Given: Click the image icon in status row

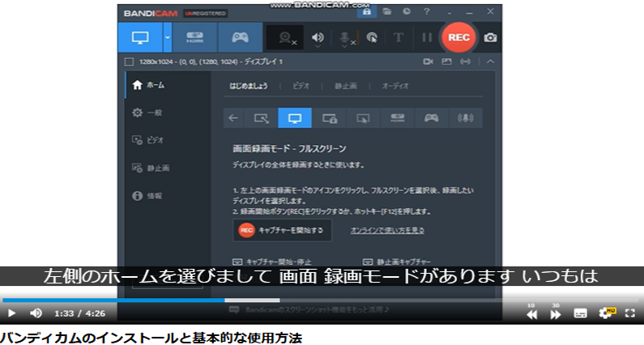Looking at the screenshot, I should (446, 62).
